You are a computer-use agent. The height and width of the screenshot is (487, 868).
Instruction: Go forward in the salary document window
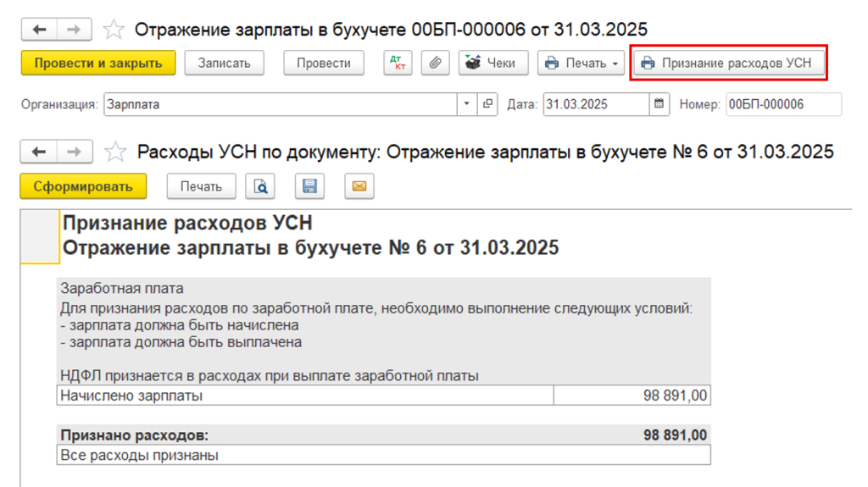point(74,30)
